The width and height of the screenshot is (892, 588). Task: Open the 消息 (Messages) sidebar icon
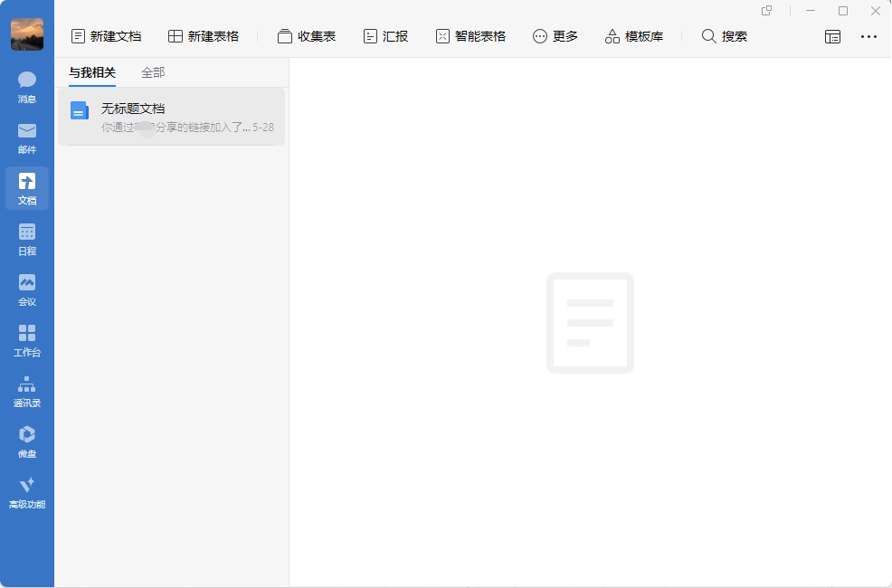tap(27, 87)
